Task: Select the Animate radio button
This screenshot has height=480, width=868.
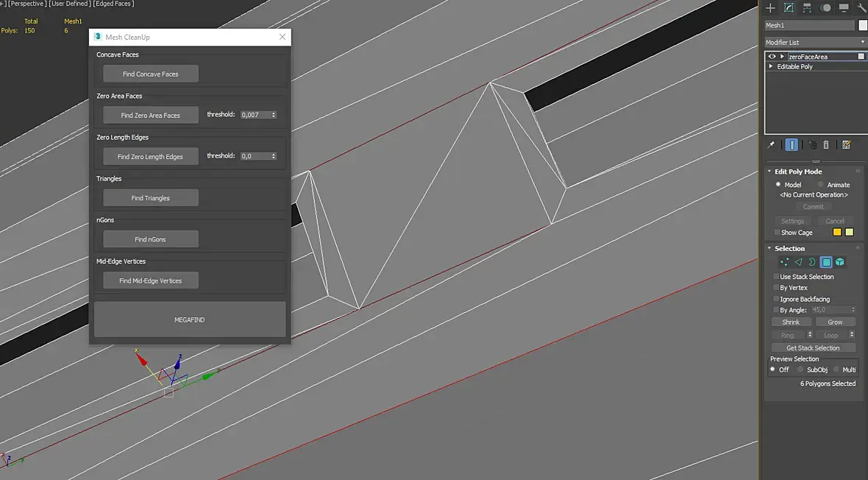Action: [x=820, y=185]
